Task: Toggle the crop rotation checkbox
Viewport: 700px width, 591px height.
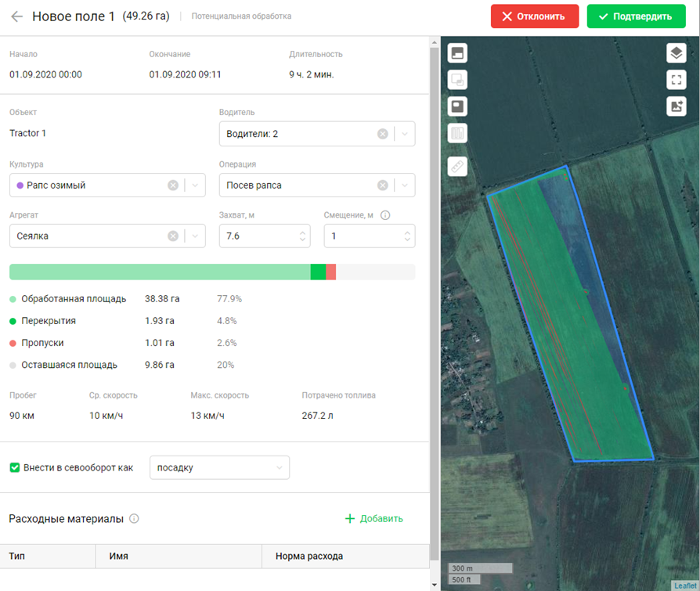Action: (15, 467)
